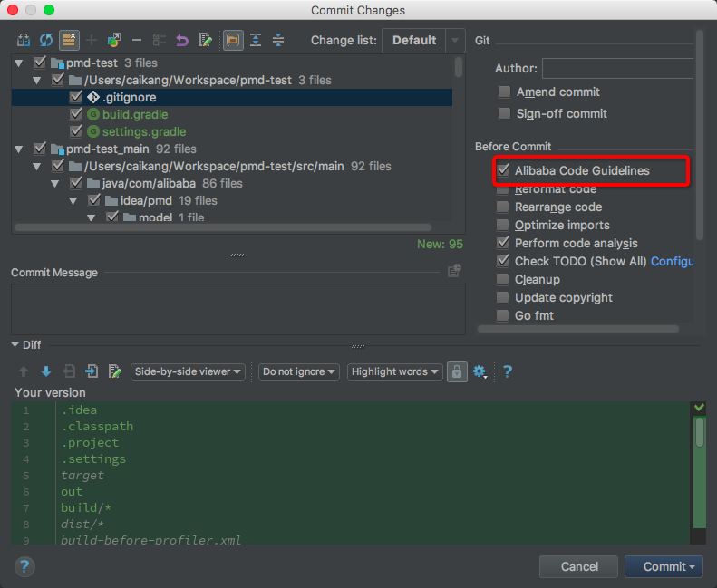Viewport: 717px width, 588px height.
Task: Click the purple Revert arrow icon
Action: pyautogui.click(x=182, y=40)
